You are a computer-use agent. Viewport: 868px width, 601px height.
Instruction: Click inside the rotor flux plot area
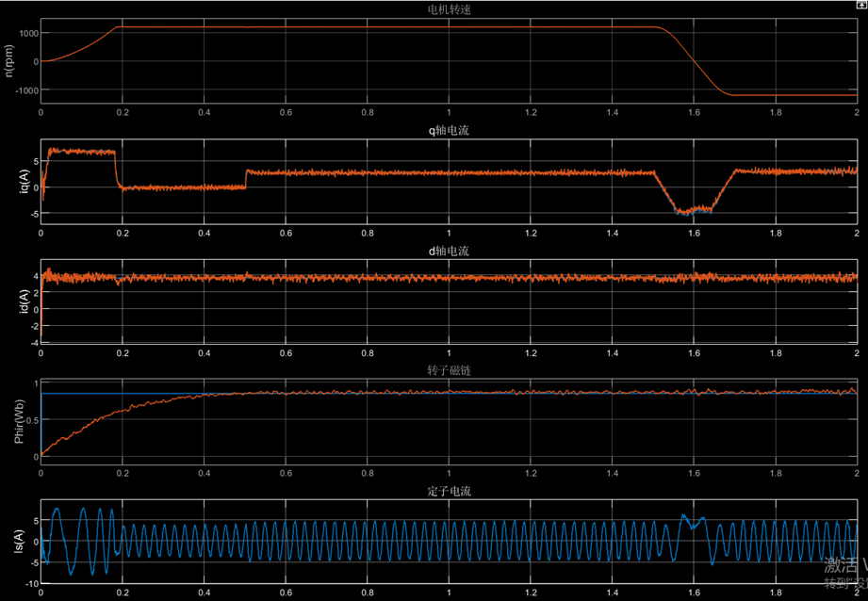pyautogui.click(x=449, y=422)
